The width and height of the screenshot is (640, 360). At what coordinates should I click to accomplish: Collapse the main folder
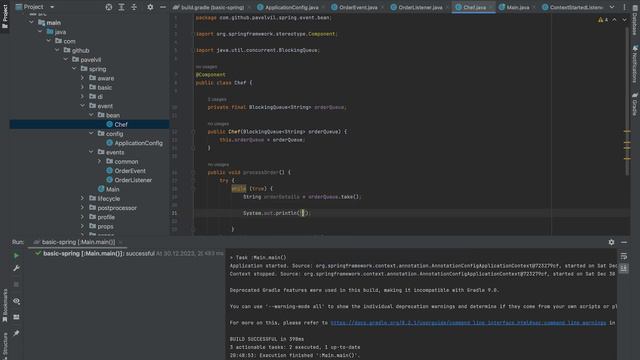(x=31, y=22)
